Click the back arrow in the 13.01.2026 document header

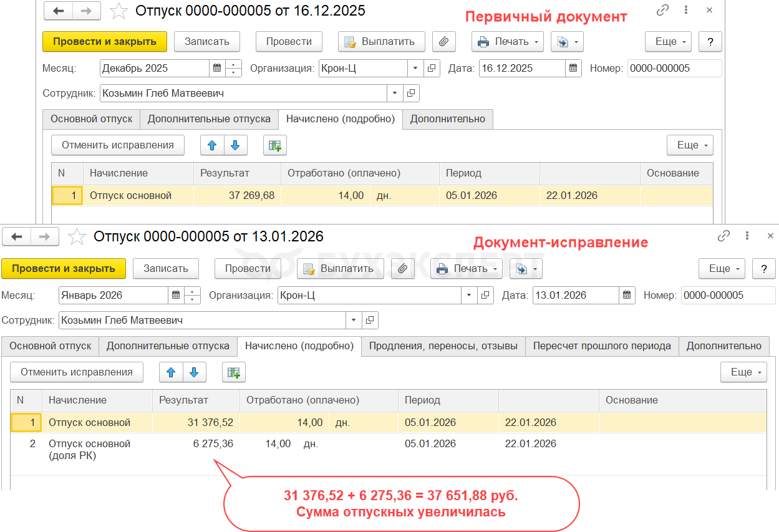click(17, 236)
